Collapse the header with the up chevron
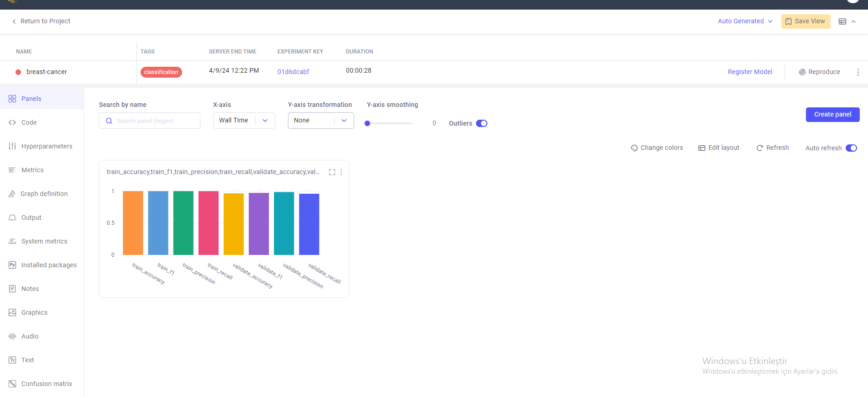 [853, 21]
